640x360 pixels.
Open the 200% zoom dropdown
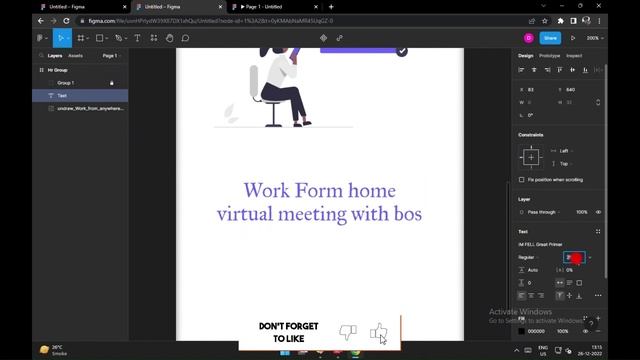click(x=595, y=38)
